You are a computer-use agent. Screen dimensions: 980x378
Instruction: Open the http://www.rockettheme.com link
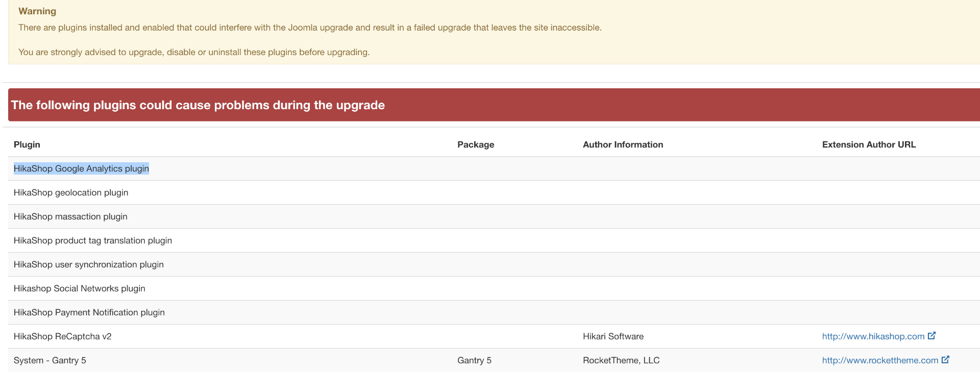click(880, 361)
